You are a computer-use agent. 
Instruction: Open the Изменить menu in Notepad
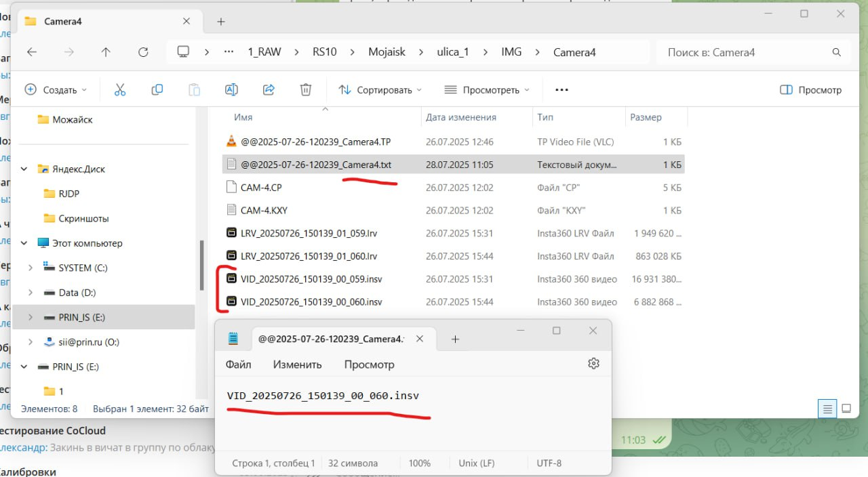[x=297, y=365]
